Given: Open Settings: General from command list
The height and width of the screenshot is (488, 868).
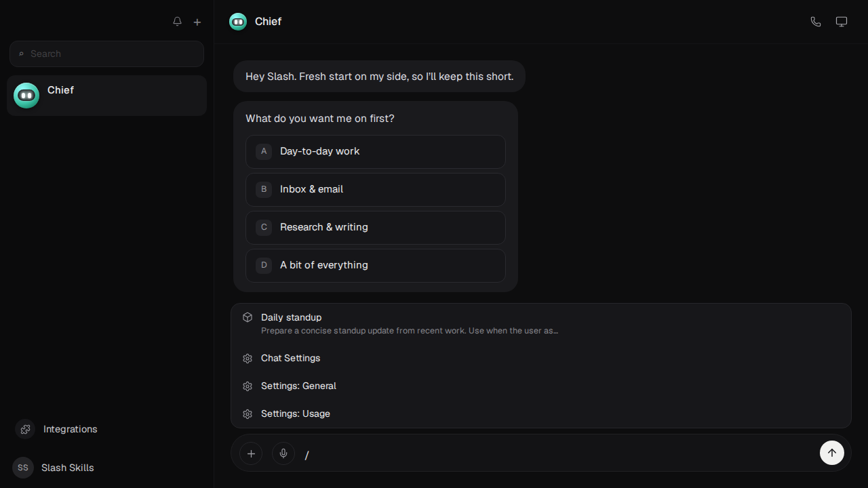Looking at the screenshot, I should (x=541, y=386).
